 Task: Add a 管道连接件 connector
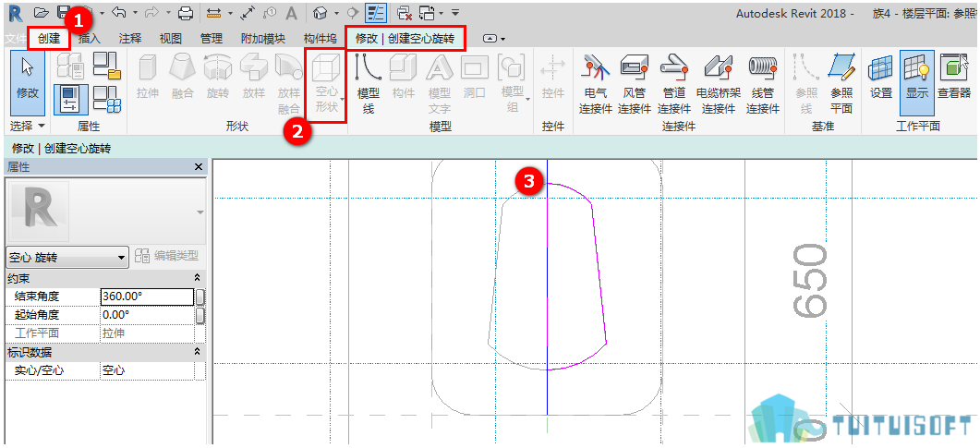tap(674, 84)
